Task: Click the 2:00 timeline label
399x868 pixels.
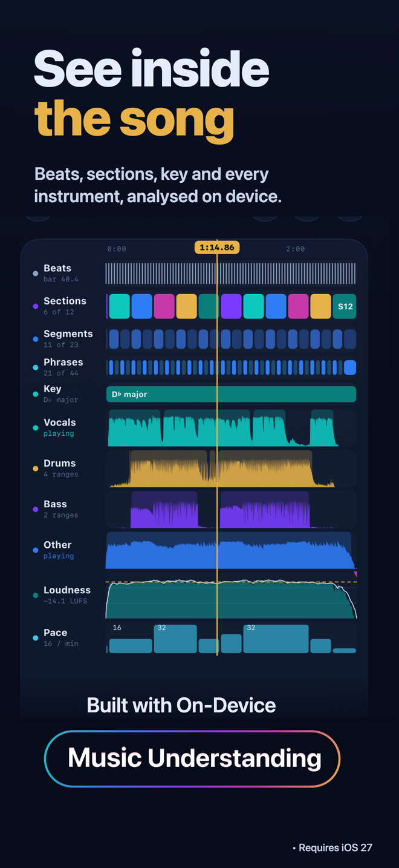Action: pos(295,249)
